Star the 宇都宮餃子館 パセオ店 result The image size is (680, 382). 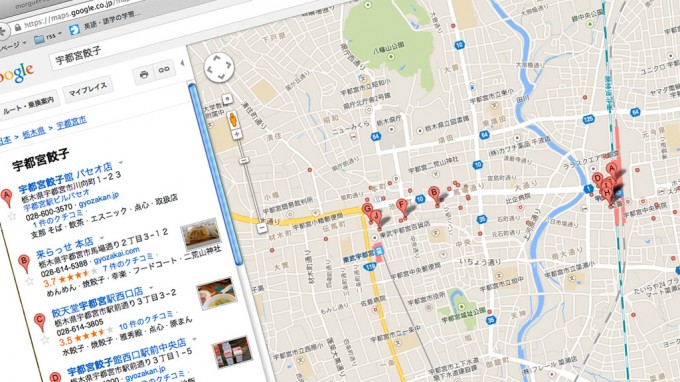(12, 216)
